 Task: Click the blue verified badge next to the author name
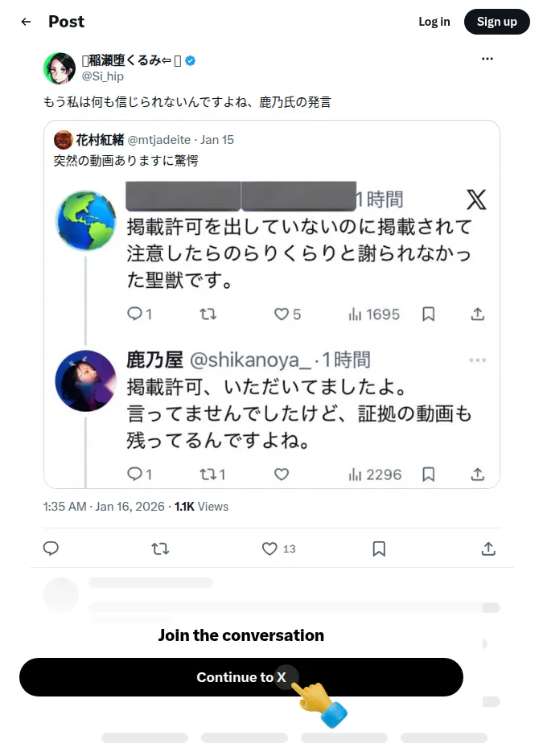191,61
